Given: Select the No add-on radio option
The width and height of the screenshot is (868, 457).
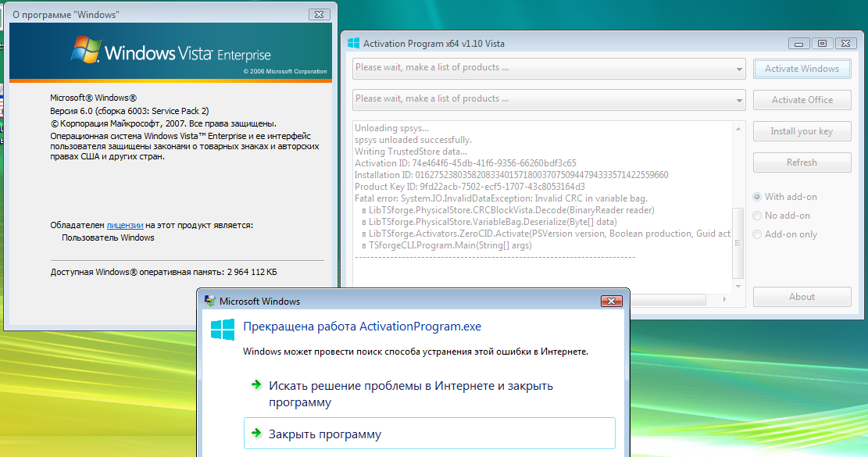Looking at the screenshot, I should point(781,216).
